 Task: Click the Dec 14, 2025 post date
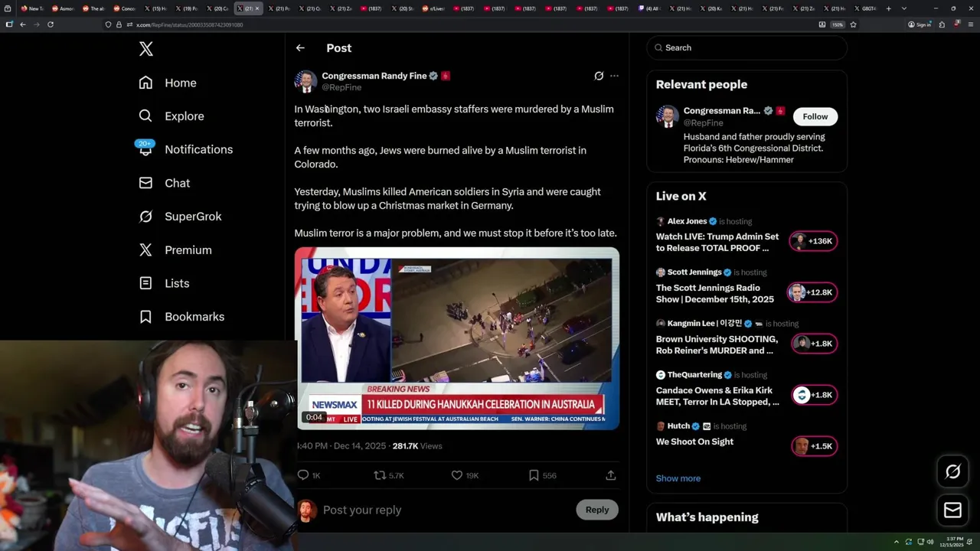point(360,446)
